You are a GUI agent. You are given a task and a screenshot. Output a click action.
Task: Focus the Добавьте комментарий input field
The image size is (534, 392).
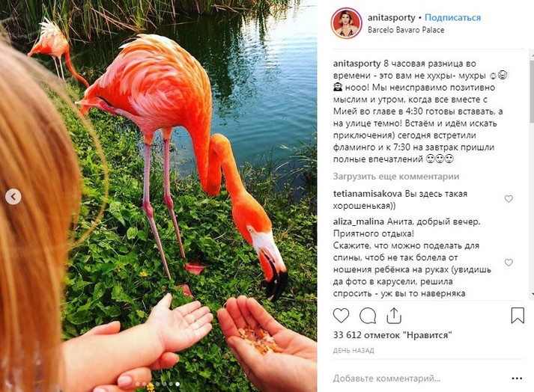tap(419, 378)
